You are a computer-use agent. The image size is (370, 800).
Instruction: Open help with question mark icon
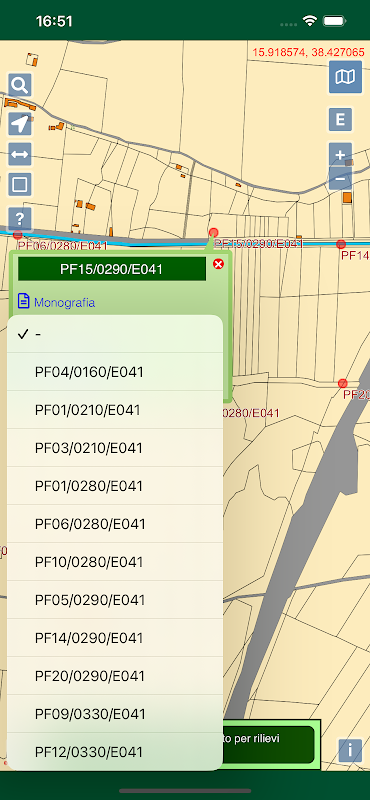pyautogui.click(x=20, y=219)
